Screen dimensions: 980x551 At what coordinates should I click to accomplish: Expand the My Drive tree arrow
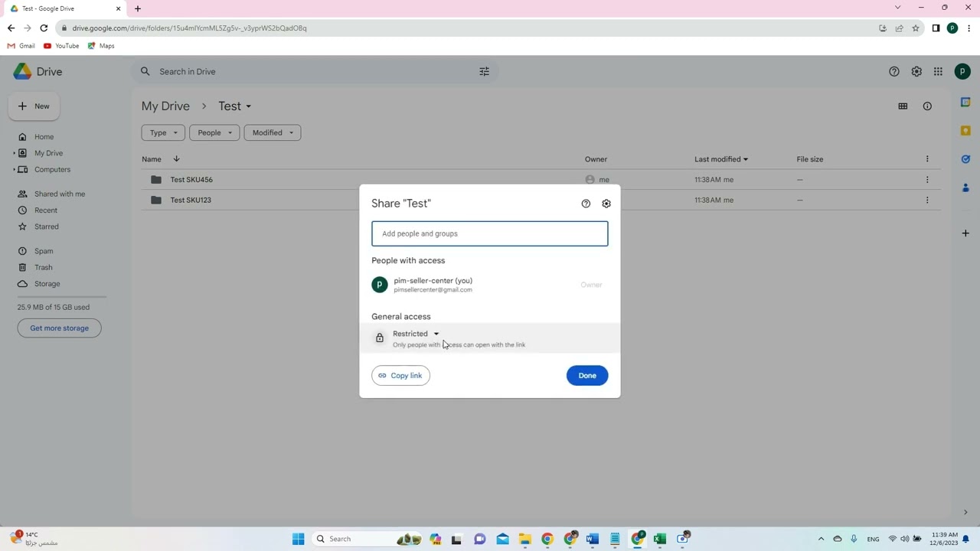[14, 153]
